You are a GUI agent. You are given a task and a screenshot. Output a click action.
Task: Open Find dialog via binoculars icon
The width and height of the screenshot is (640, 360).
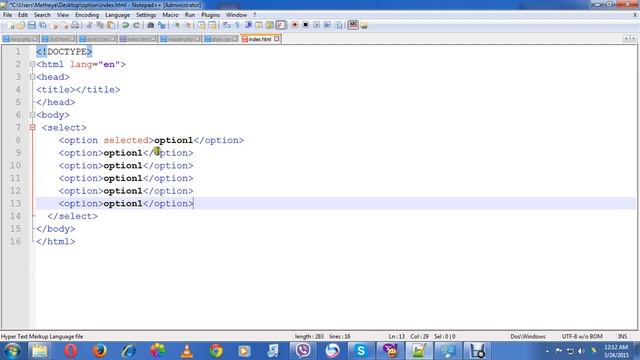coord(151,25)
